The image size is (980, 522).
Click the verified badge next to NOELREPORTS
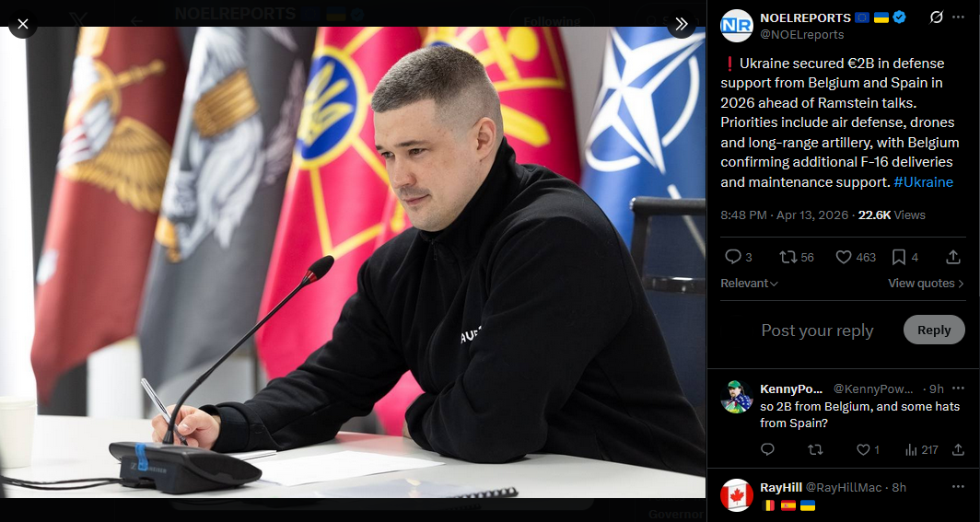[899, 18]
